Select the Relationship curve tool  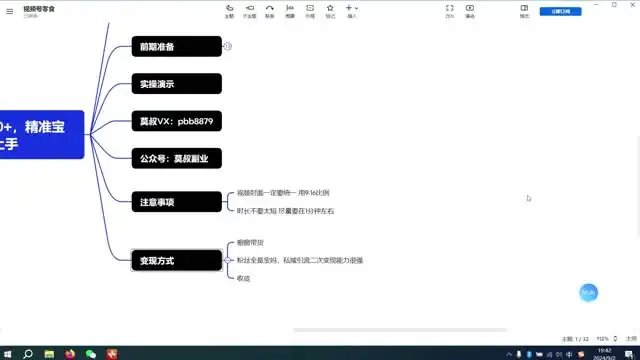coord(269,11)
